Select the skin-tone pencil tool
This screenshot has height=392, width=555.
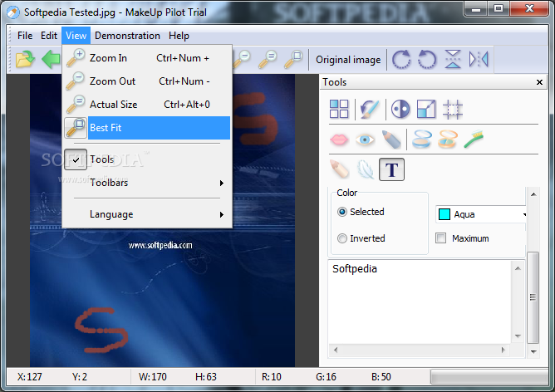pos(339,169)
